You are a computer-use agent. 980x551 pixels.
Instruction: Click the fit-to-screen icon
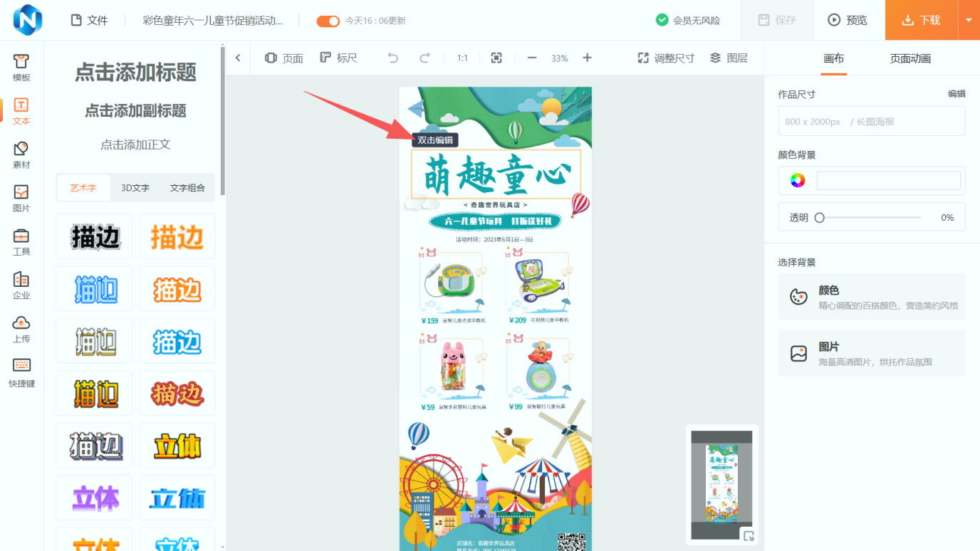(x=496, y=58)
